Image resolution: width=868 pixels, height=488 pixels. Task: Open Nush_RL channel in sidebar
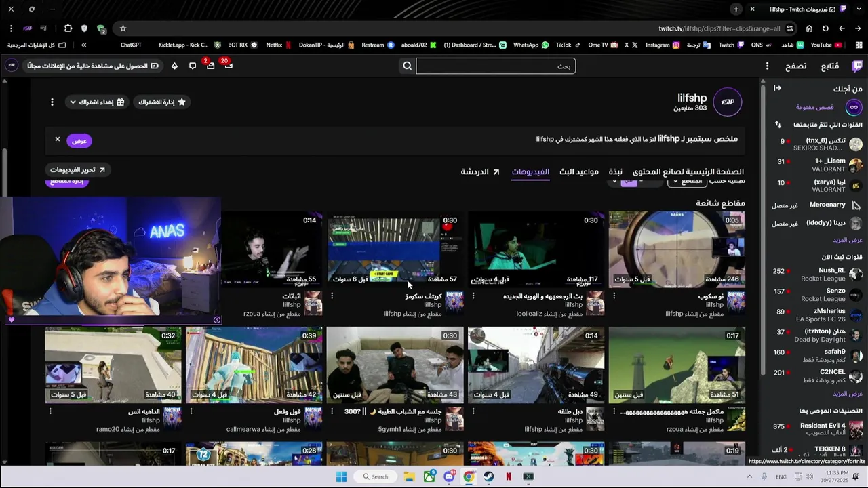tap(818, 274)
